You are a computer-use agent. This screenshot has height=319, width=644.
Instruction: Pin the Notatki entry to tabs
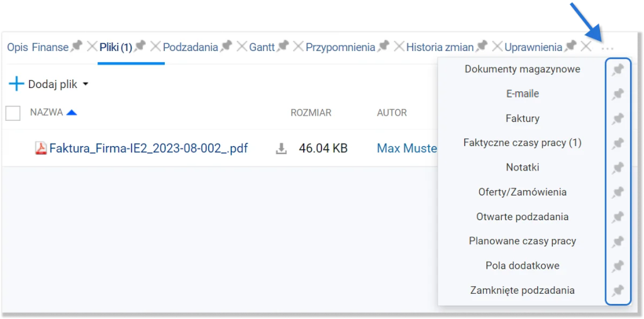click(x=618, y=168)
